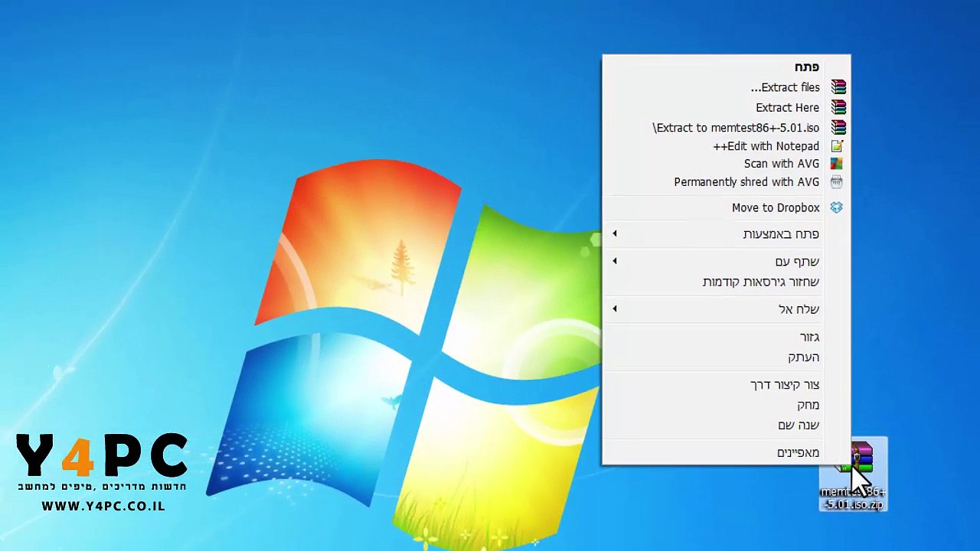Select the memtest86+-5.01.iso.zip desktop file
Image resolution: width=980 pixels, height=551 pixels.
point(853,474)
